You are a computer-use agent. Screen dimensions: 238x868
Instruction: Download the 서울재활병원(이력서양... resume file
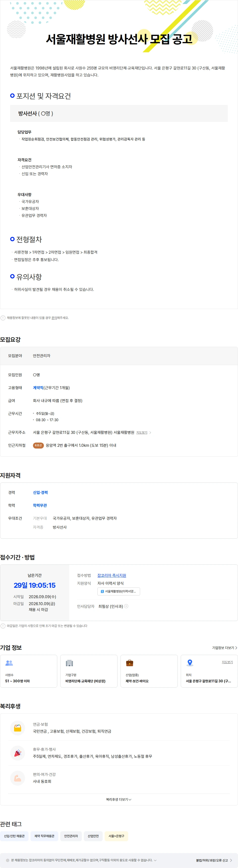(x=119, y=591)
